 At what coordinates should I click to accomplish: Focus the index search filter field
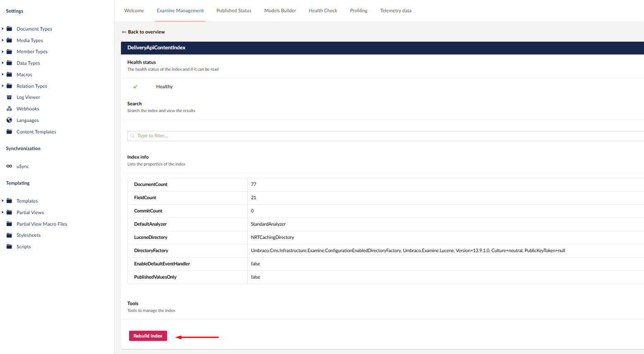(385, 136)
